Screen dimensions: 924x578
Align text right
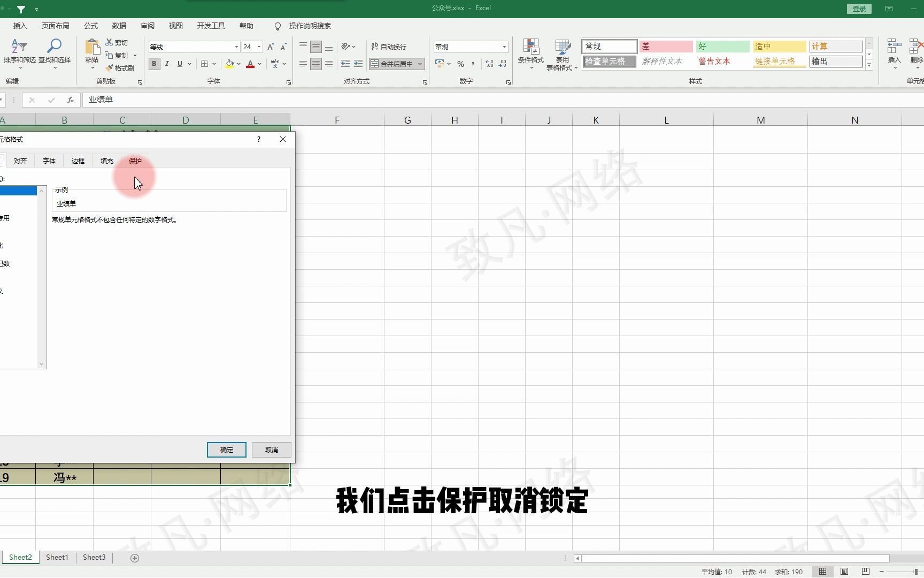tap(329, 64)
